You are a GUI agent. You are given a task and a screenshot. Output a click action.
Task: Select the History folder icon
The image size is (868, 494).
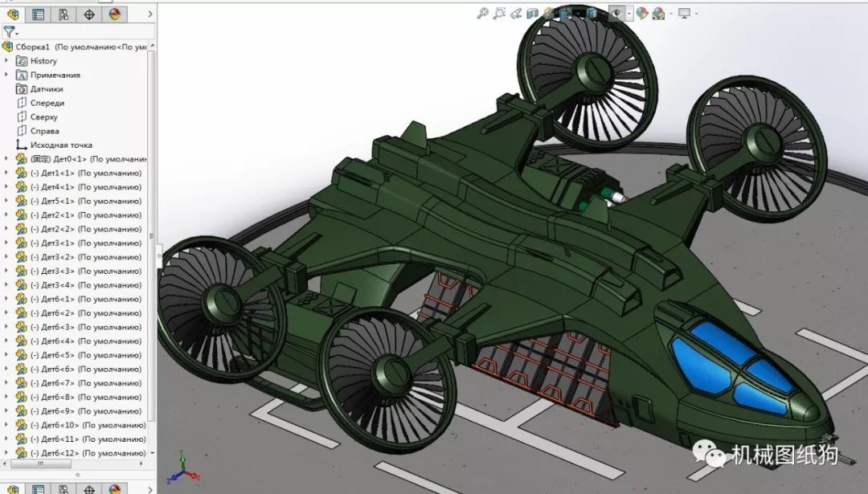22,61
